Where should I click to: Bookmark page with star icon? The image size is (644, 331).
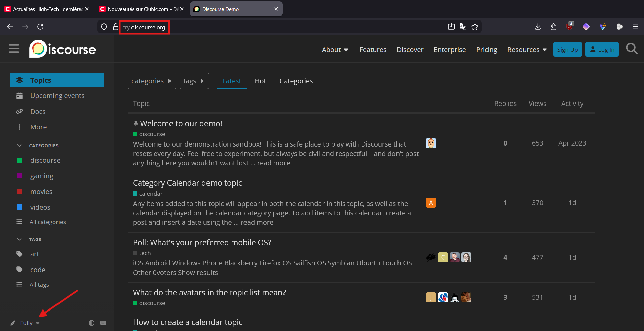475,27
